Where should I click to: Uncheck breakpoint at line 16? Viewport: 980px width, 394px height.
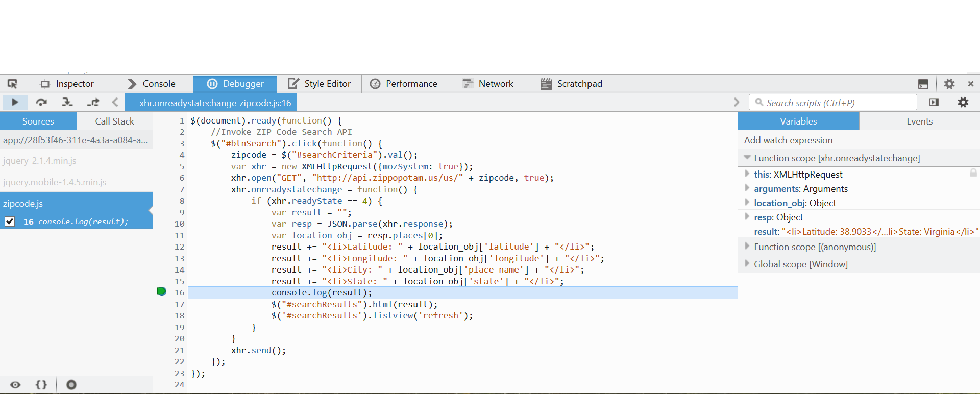tap(9, 221)
